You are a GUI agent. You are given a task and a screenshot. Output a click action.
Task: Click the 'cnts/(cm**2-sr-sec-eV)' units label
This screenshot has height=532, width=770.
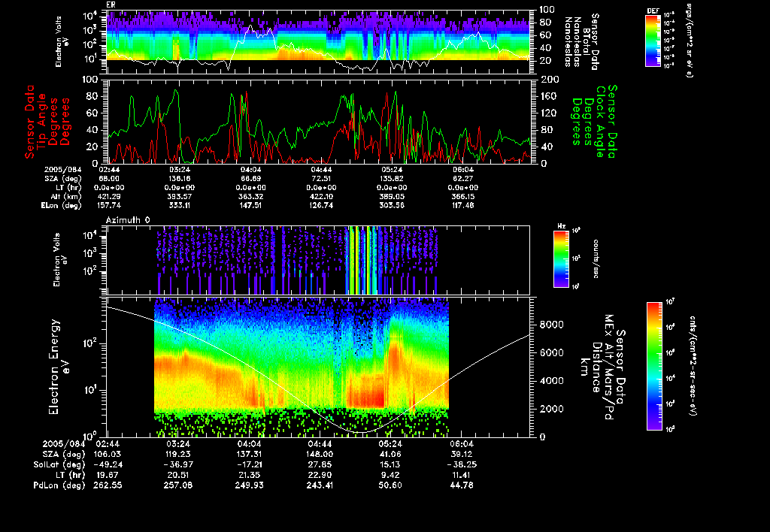point(693,366)
